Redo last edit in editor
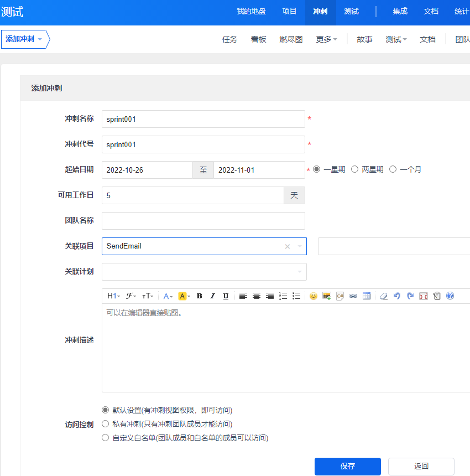The height and width of the screenshot is (476, 470). tap(410, 296)
